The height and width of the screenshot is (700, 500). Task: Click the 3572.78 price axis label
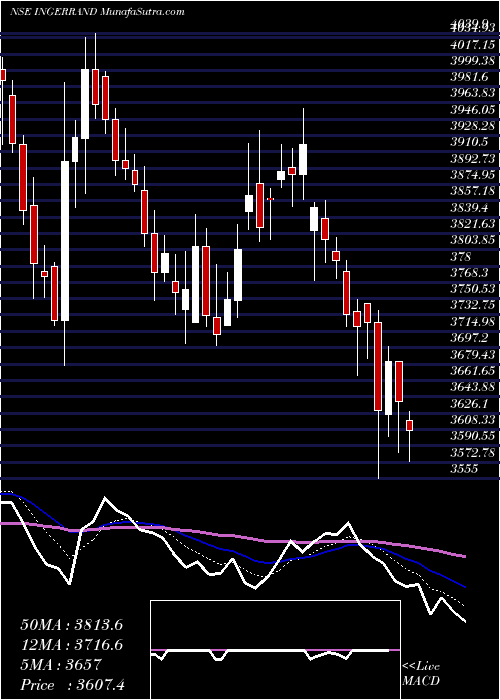pyautogui.click(x=473, y=452)
